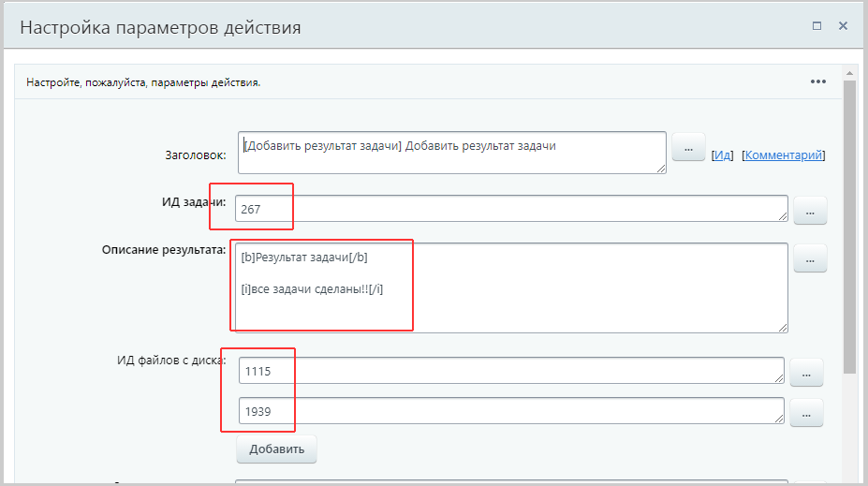The width and height of the screenshot is (868, 486).
Task: Maximize the Настройка параметров действия dialog
Action: tap(817, 26)
